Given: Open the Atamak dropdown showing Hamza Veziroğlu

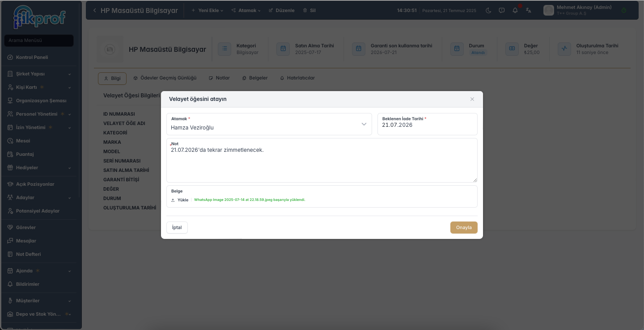Looking at the screenshot, I should (269, 124).
